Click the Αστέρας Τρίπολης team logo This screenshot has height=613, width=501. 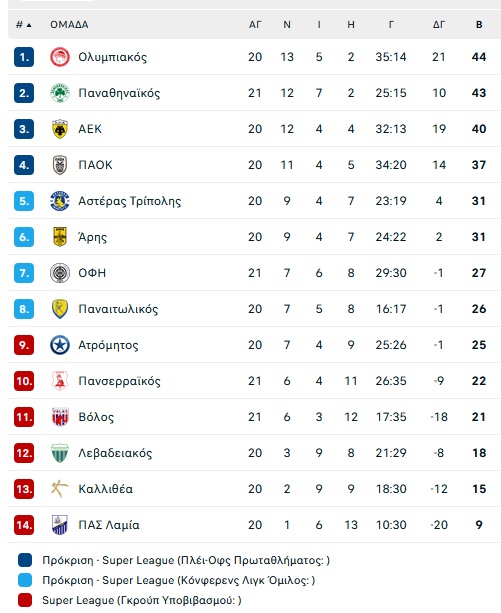[60, 201]
